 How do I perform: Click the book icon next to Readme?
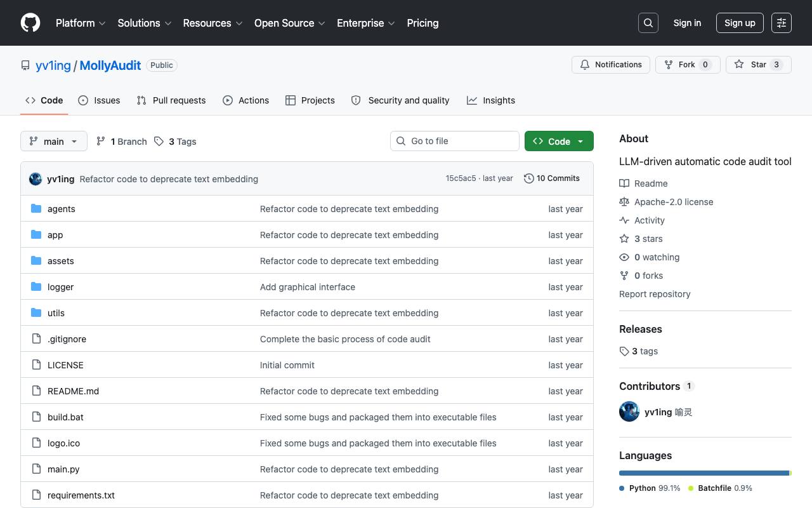tap(624, 184)
